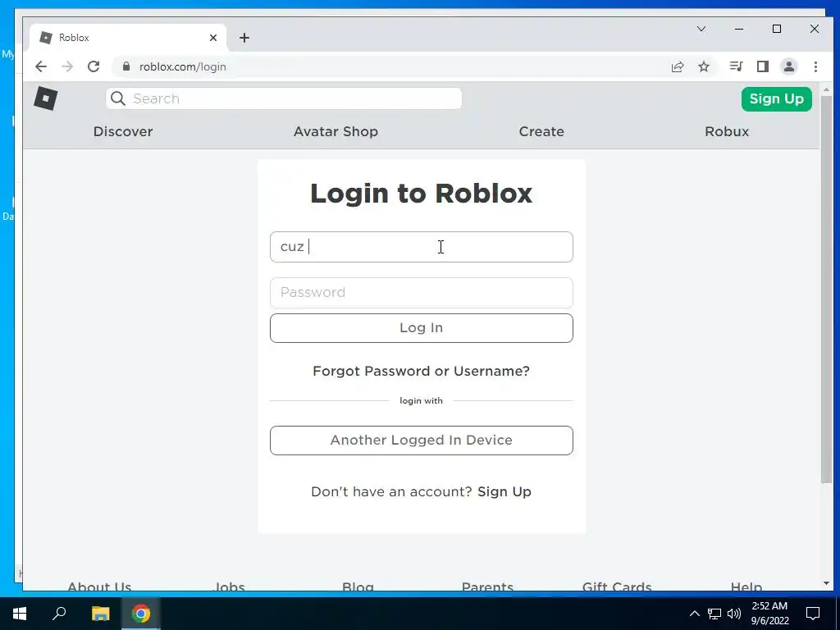Open the notification center icon

click(813, 614)
